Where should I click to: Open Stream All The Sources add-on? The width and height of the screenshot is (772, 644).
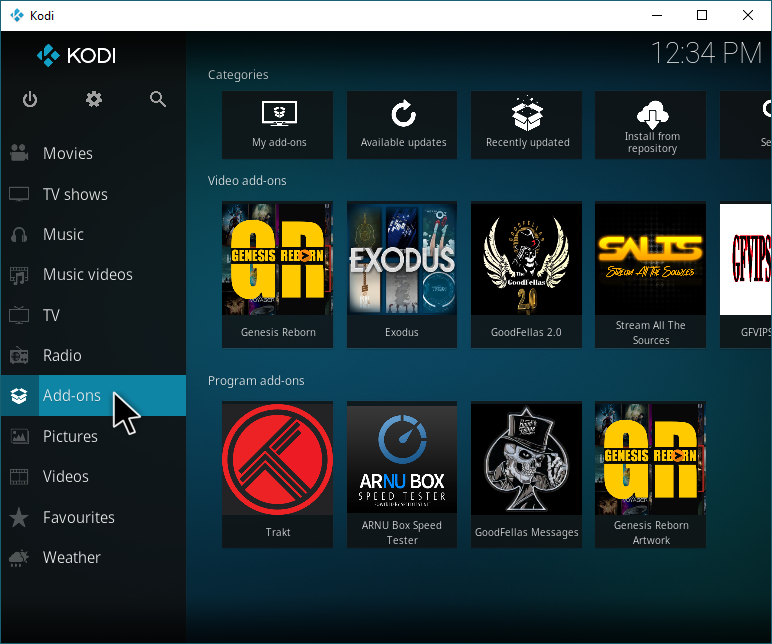650,274
